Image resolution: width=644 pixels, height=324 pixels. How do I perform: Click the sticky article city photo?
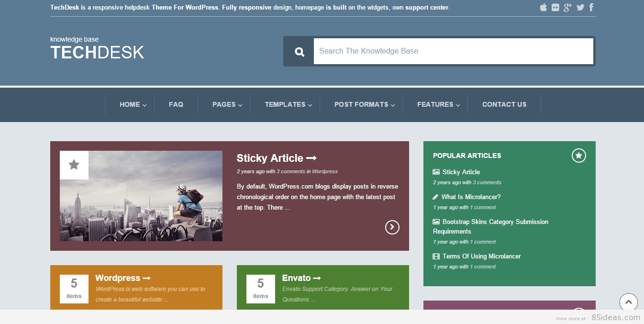pyautogui.click(x=141, y=196)
